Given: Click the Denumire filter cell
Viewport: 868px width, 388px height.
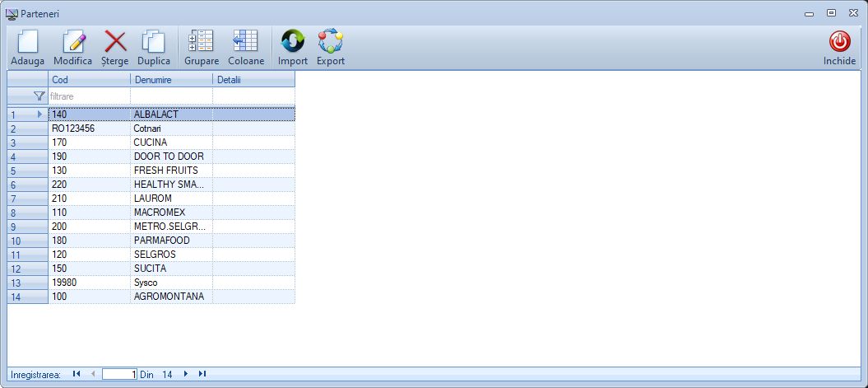Looking at the screenshot, I should point(172,96).
